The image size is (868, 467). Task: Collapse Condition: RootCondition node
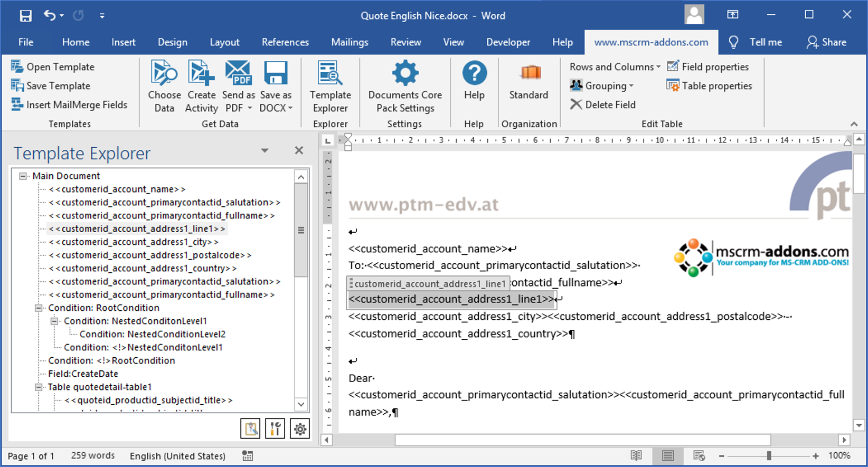pyautogui.click(x=39, y=308)
